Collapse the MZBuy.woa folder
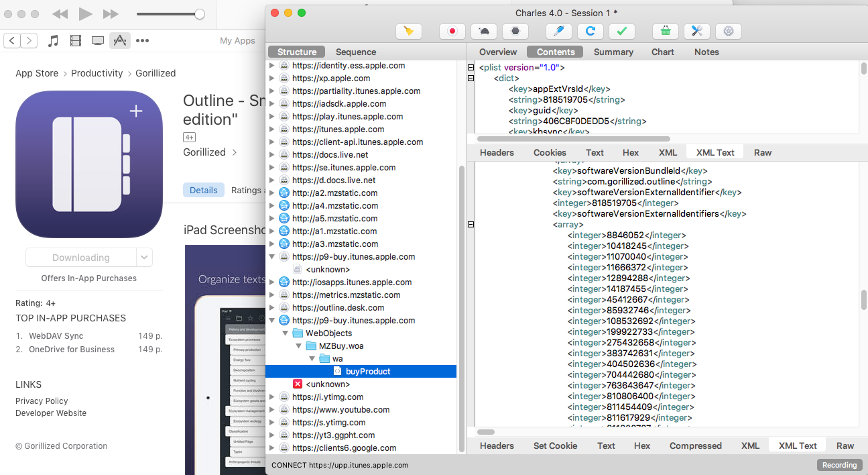This screenshot has width=868, height=475. click(298, 346)
